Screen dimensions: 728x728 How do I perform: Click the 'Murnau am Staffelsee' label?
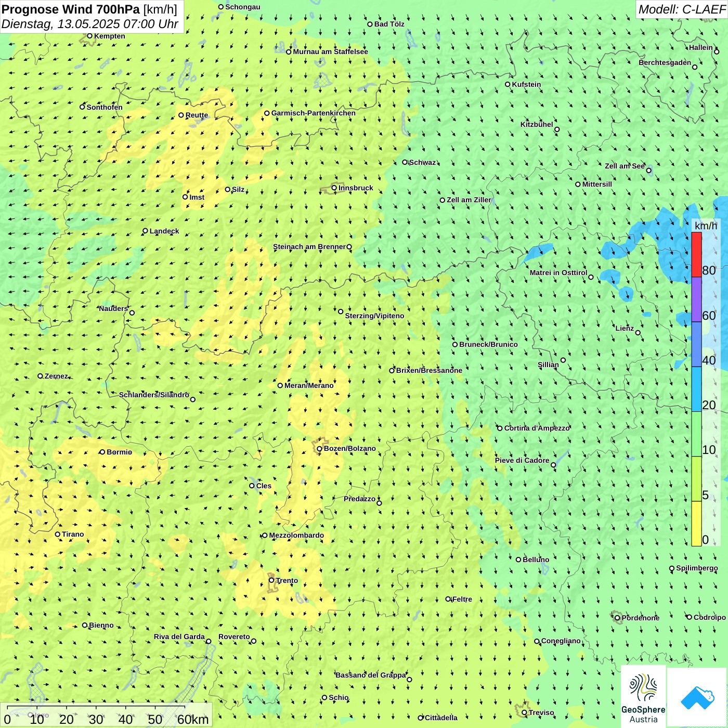pos(330,51)
